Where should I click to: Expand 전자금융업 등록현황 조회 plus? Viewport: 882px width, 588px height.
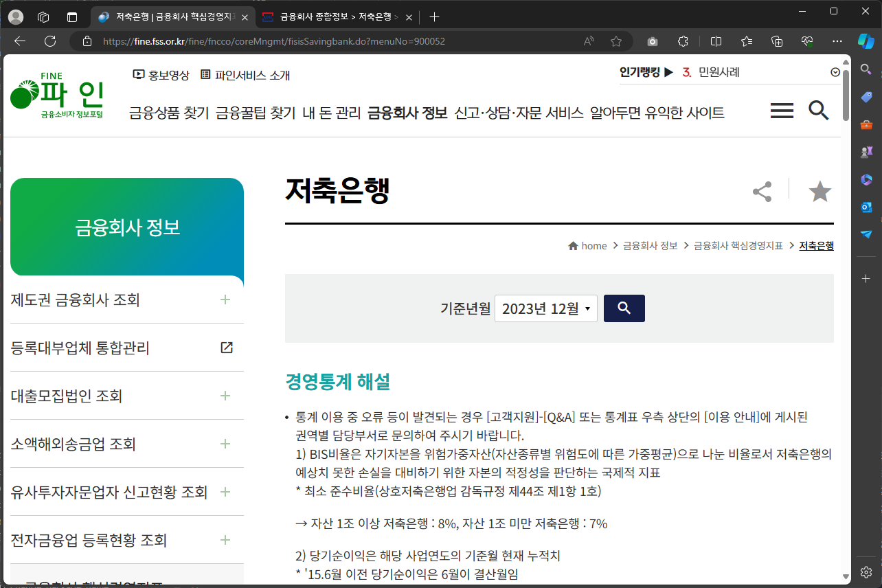[x=225, y=540]
